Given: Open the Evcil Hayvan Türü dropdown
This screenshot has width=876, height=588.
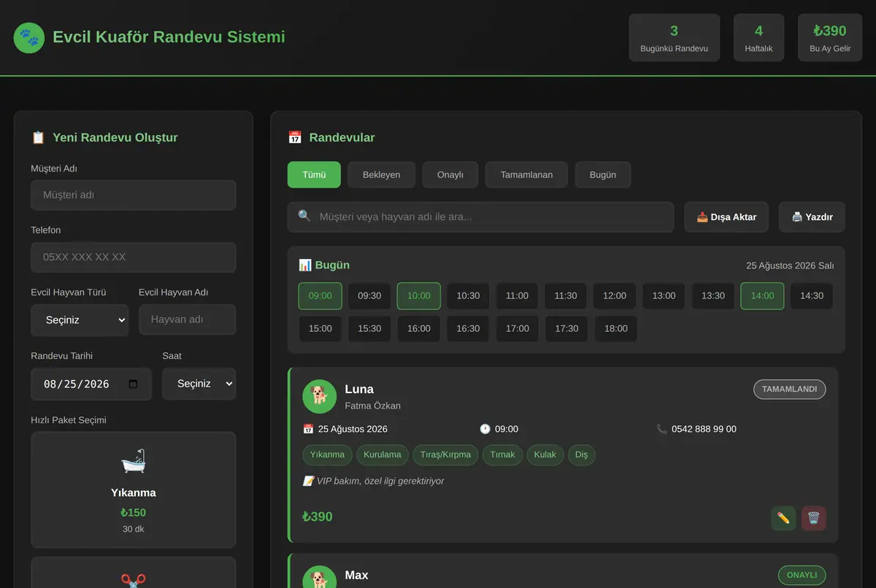Looking at the screenshot, I should coord(80,320).
